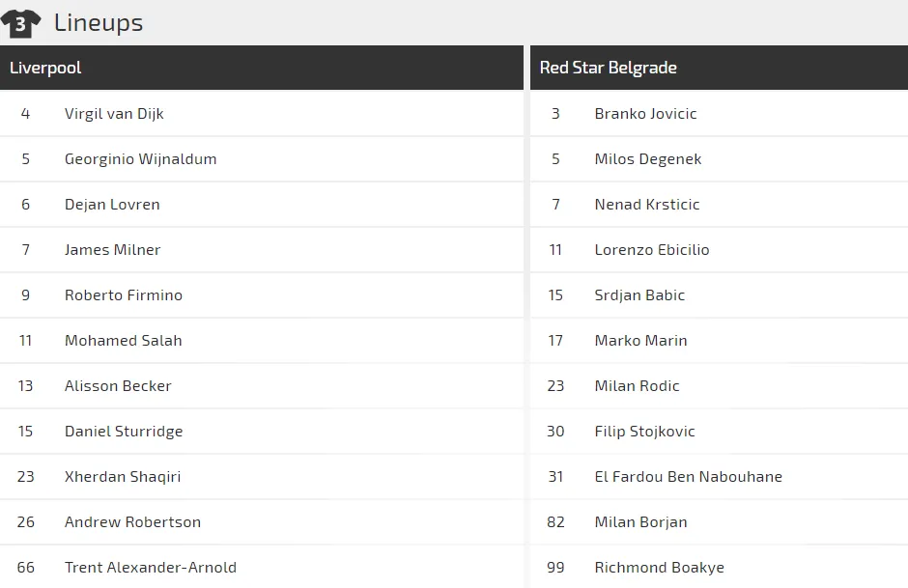Viewport: 908px width, 588px height.
Task: Click Richmond Boakye's name
Action: click(659, 568)
